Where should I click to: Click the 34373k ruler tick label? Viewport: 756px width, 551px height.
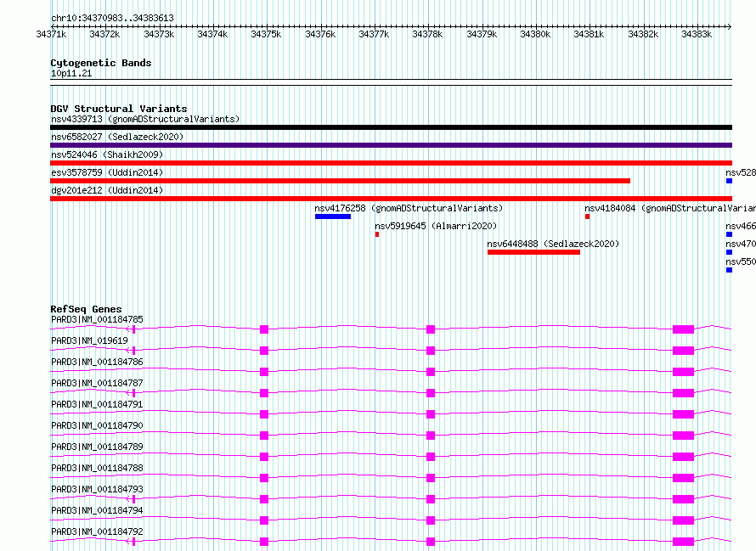point(159,34)
